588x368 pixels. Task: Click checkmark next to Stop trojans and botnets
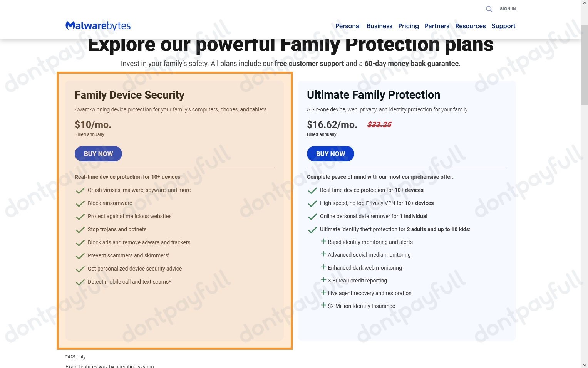coord(80,230)
